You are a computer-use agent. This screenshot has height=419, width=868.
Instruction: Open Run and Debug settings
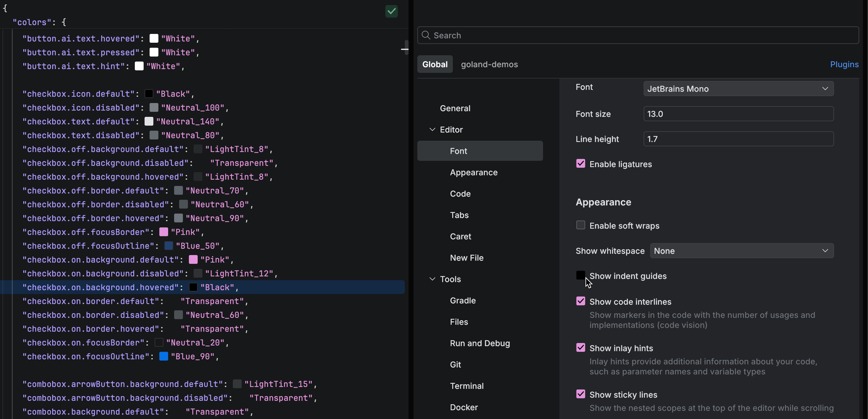(480, 343)
